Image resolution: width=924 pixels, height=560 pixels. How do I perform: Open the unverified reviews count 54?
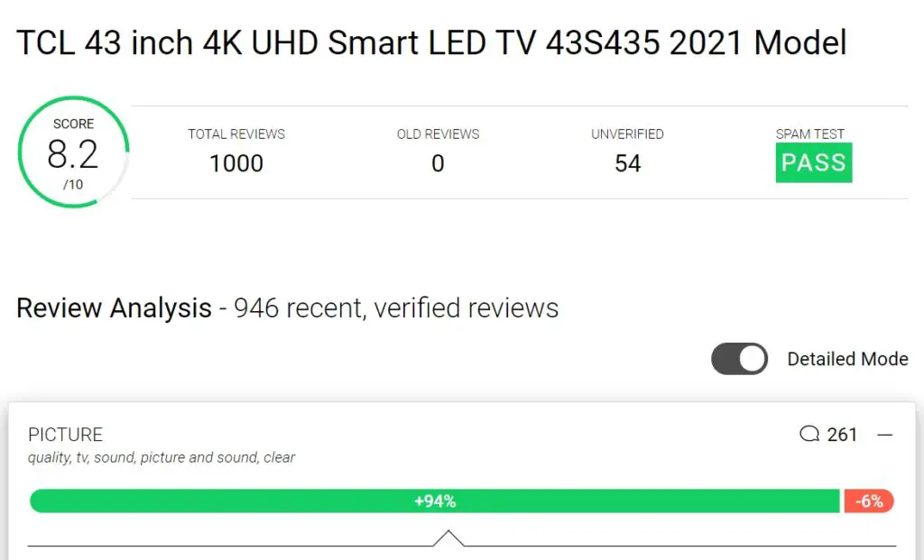627,163
